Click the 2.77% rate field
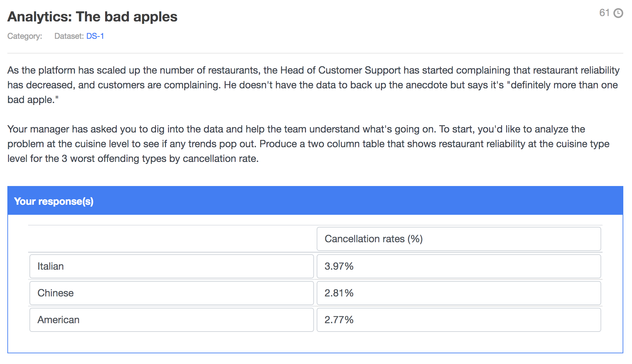The image size is (632, 364). click(459, 320)
